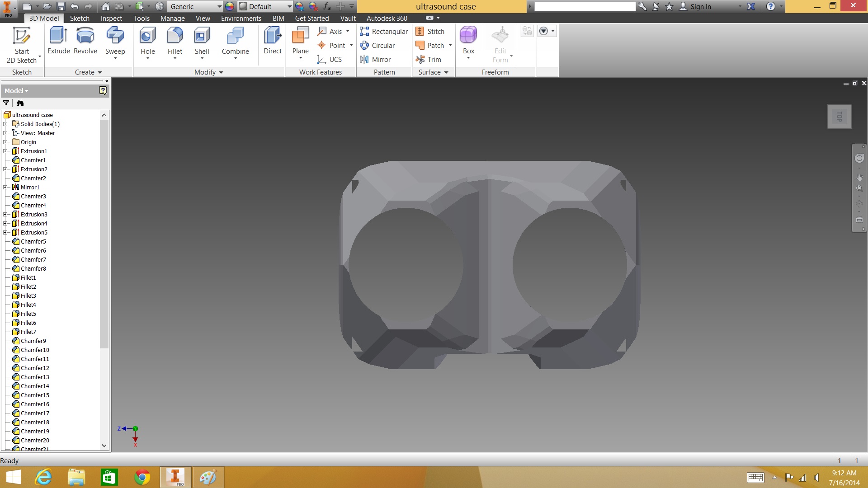This screenshot has height=488, width=868.
Task: Expand the Solid Bodies(1) node
Action: tap(5, 124)
